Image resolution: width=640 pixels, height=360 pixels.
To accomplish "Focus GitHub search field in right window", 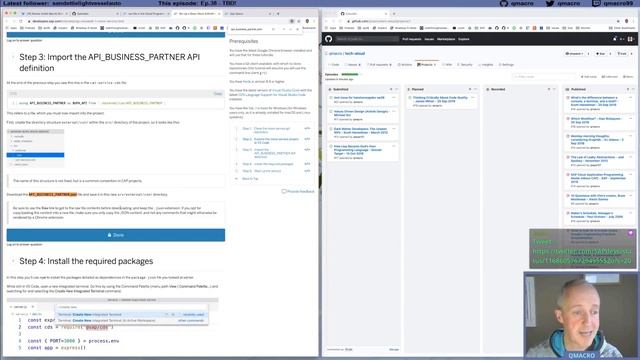I will pyautogui.click(x=367, y=39).
